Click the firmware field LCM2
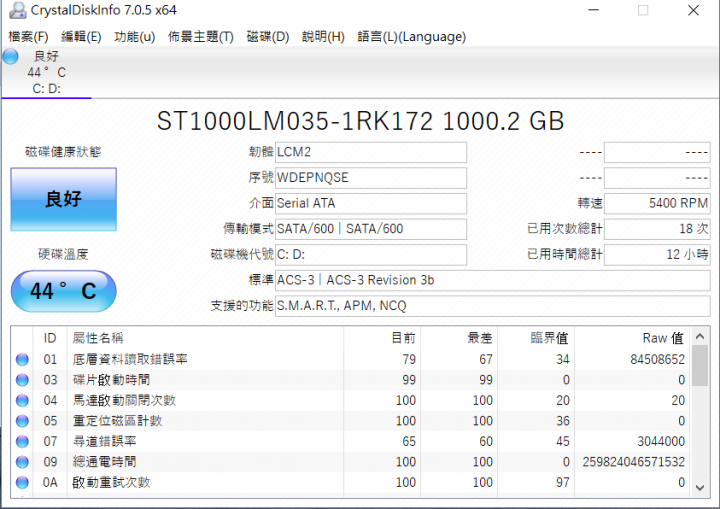 click(x=371, y=152)
